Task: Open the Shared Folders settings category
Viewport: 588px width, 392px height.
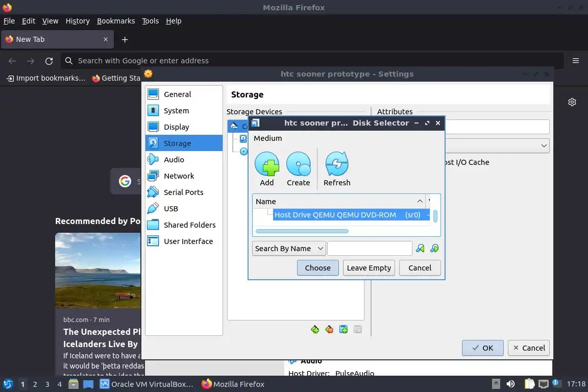Action: pyautogui.click(x=184, y=225)
